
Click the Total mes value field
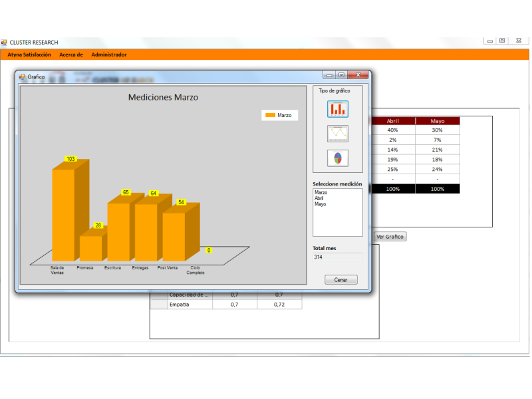338,257
